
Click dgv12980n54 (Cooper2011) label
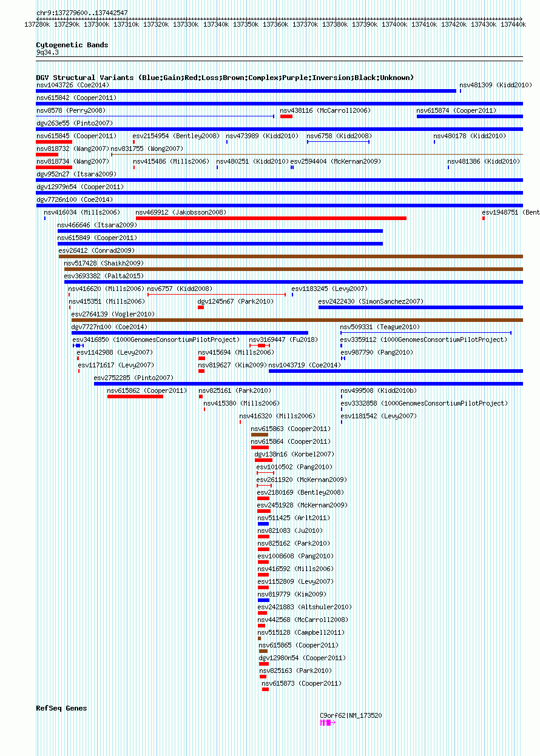[302, 658]
